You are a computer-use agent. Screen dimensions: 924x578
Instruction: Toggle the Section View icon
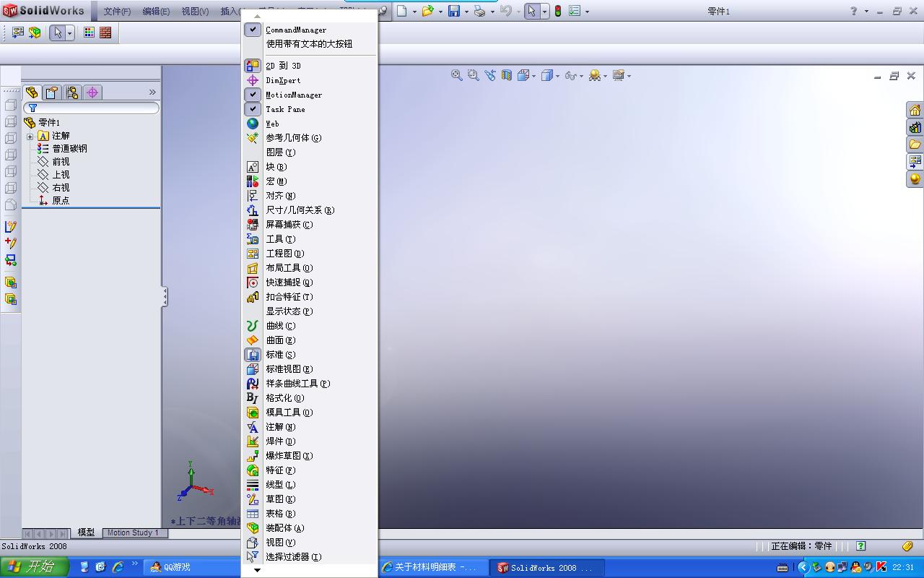point(507,75)
